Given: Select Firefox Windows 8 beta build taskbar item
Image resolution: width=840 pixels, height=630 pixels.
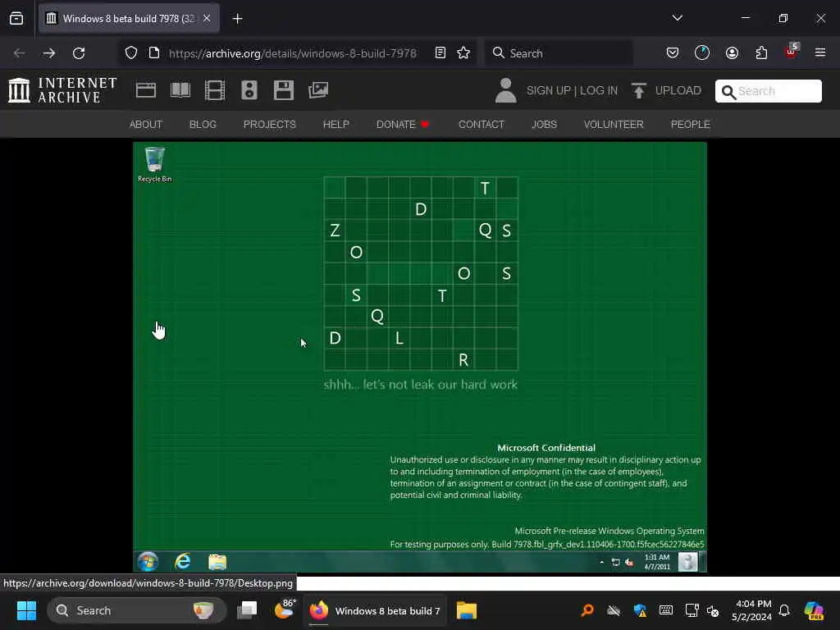Looking at the screenshot, I should click(x=376, y=610).
